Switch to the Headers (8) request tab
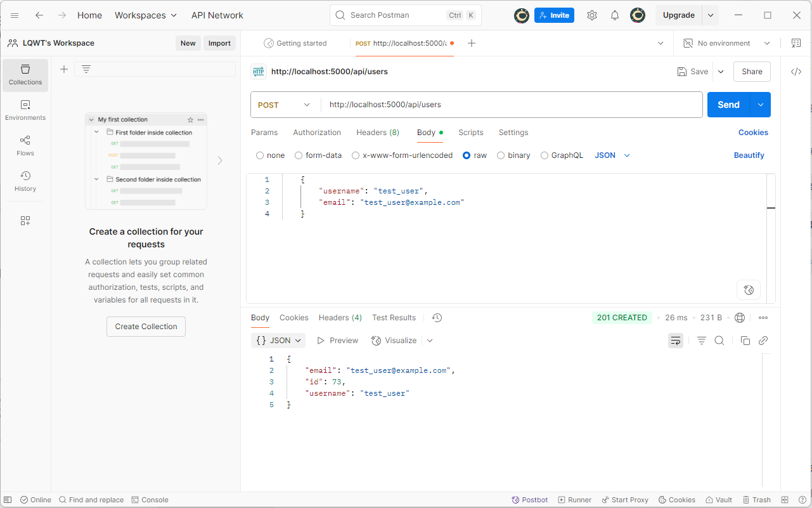The image size is (812, 508). 378,133
